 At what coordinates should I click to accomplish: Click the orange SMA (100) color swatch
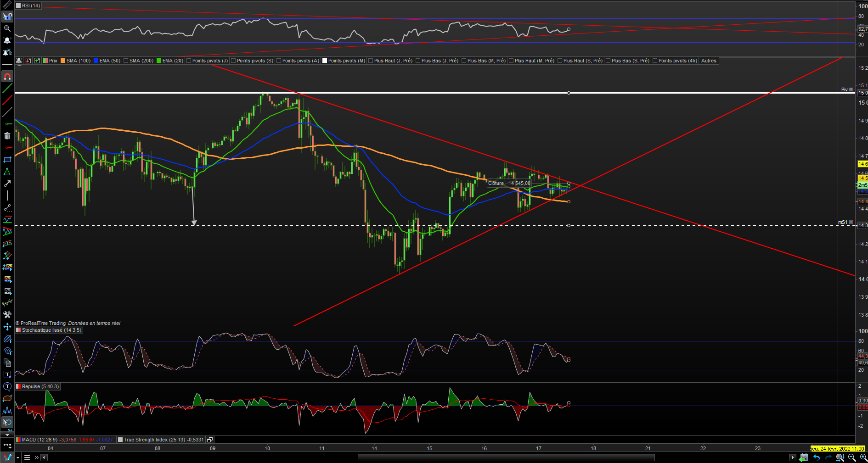(63, 61)
